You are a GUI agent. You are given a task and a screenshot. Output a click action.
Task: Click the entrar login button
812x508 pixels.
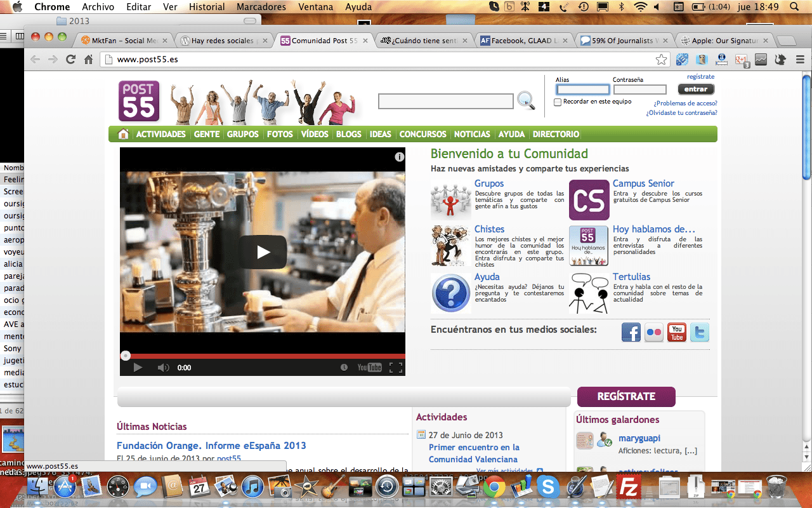(696, 90)
